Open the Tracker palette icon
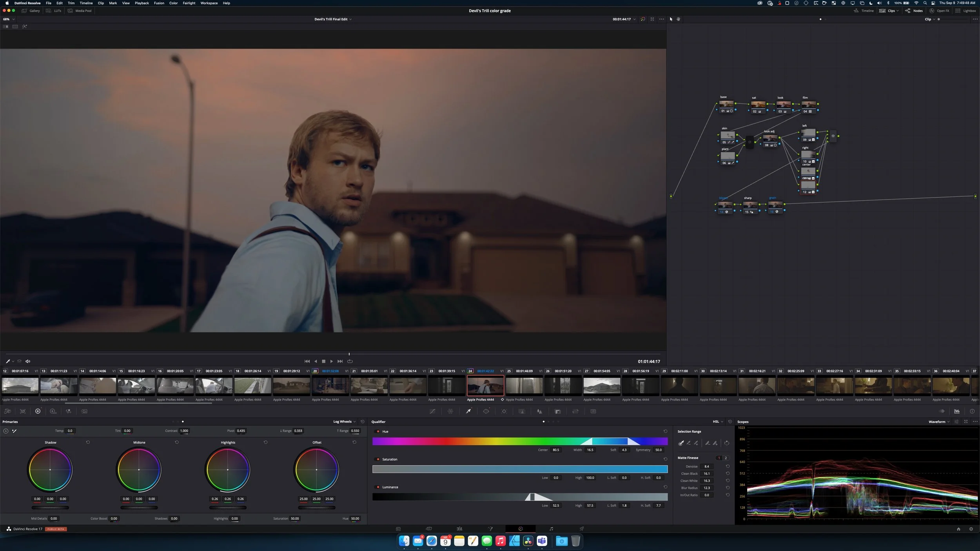980x551 pixels. click(504, 411)
